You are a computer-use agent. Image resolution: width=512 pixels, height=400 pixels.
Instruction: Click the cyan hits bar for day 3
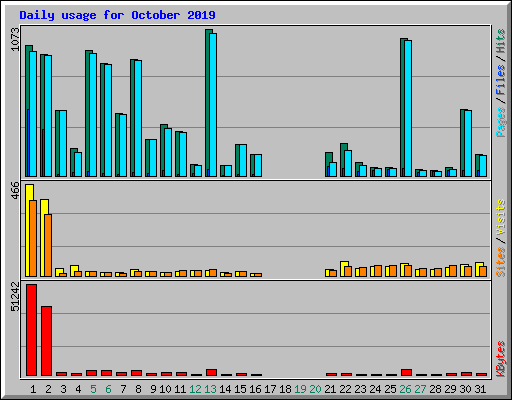click(63, 143)
